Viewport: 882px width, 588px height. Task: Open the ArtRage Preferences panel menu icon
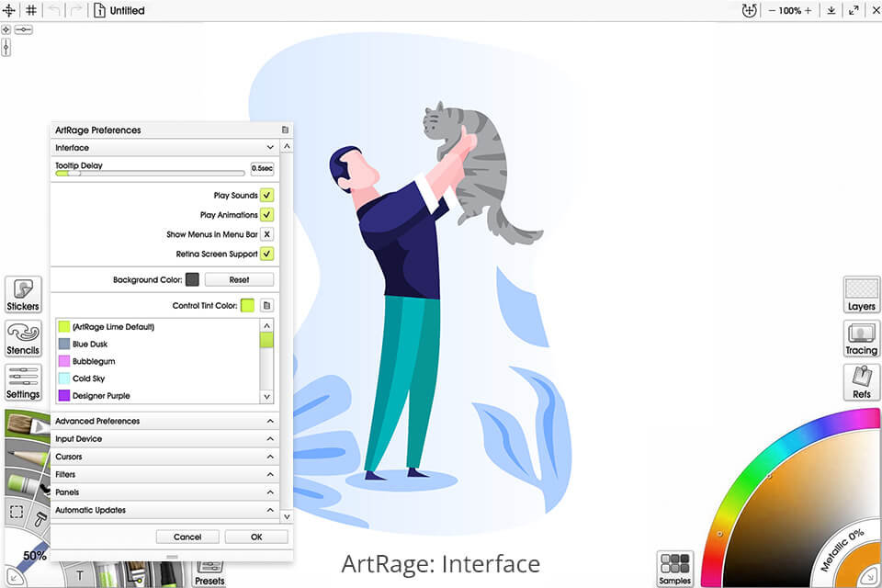coord(285,130)
